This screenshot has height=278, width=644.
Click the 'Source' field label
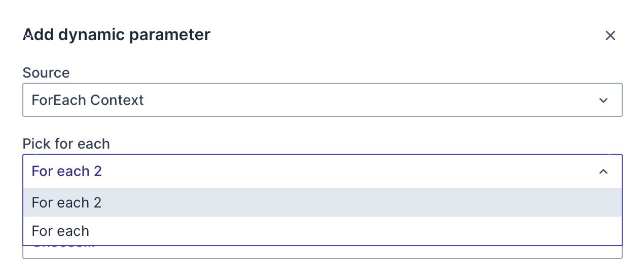tap(46, 73)
